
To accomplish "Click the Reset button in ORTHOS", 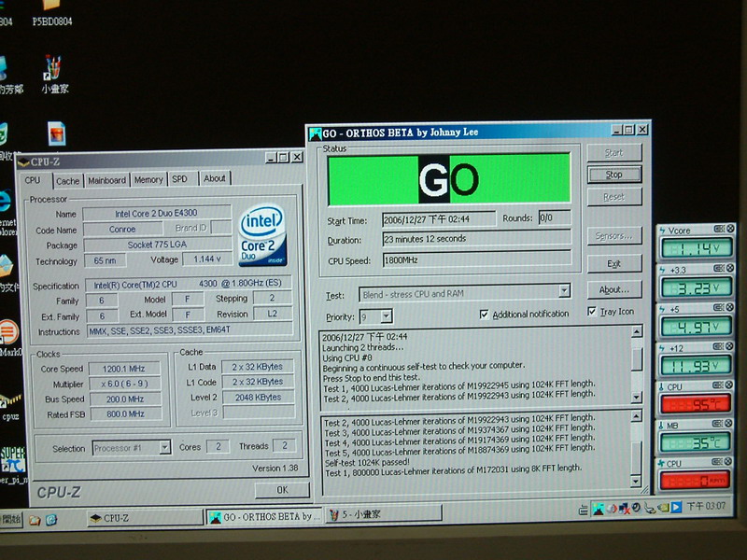I will pos(614,197).
